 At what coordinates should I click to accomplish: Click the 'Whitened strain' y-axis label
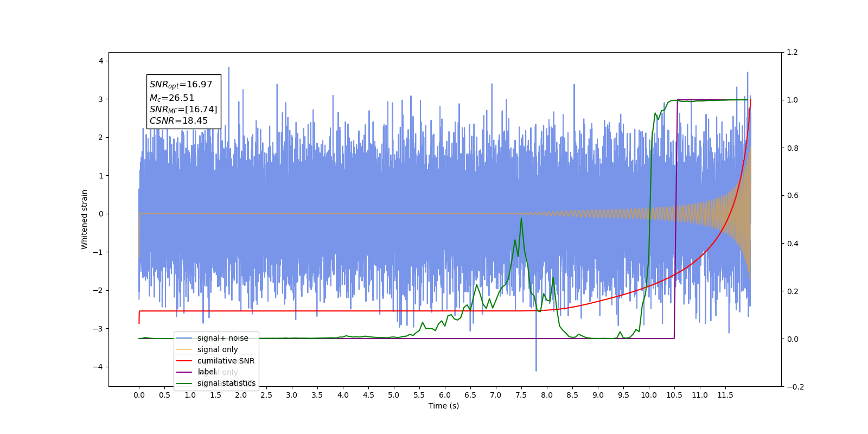(85, 219)
